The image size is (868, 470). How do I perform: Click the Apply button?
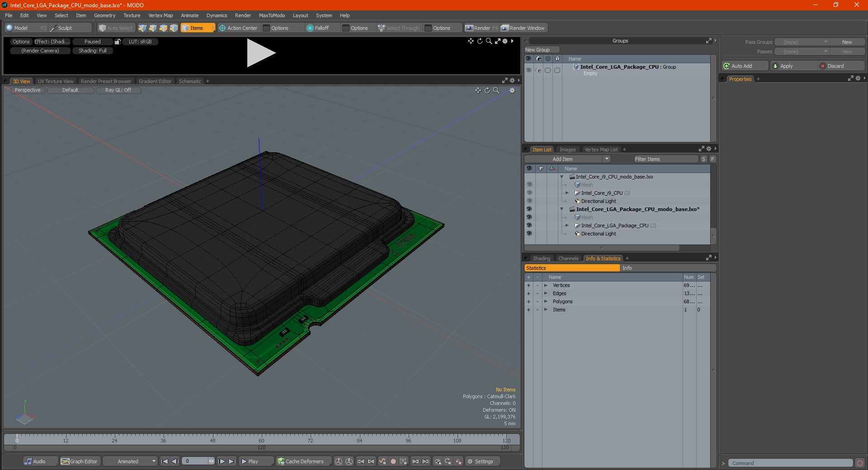pos(794,66)
